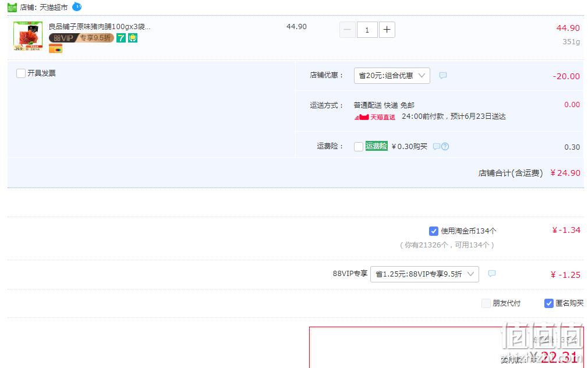
Task: Click the comment icon beside 店铺优惠 dropdown
Action: 443,75
